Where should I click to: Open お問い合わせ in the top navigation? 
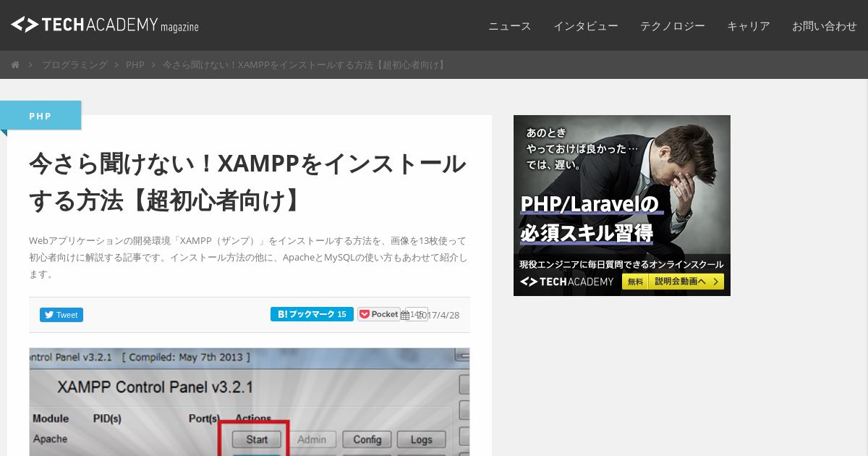click(825, 26)
